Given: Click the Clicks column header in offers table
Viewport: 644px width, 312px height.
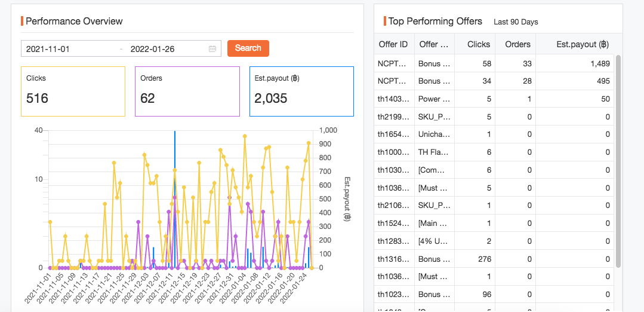Looking at the screenshot, I should tap(478, 44).
